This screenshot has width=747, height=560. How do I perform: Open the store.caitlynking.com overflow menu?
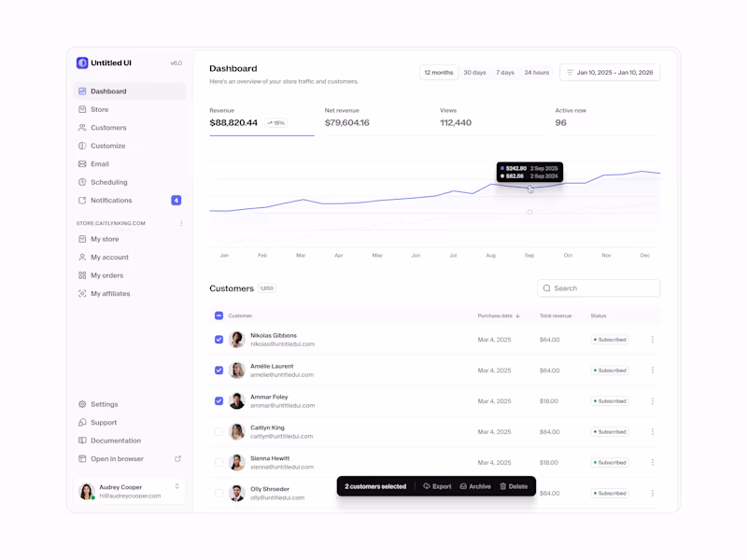click(x=183, y=223)
